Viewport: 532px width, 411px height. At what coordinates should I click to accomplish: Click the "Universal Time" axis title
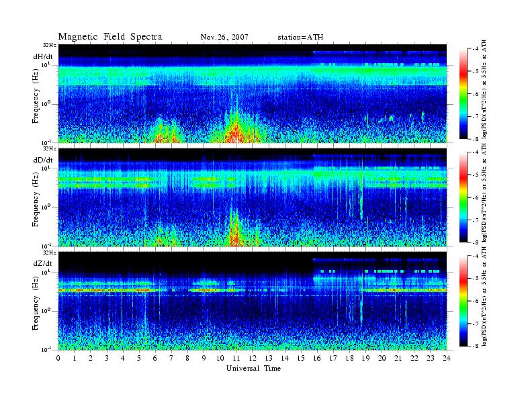(254, 368)
